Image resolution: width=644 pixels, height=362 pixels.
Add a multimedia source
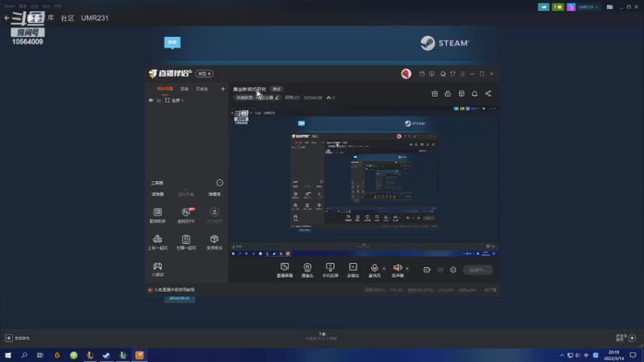(x=353, y=270)
